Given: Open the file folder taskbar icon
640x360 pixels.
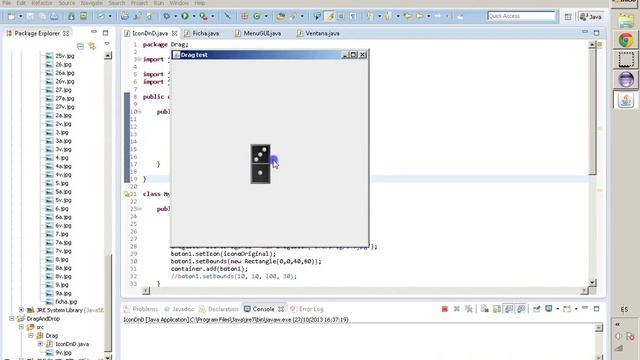Looking at the screenshot, I should 626,21.
